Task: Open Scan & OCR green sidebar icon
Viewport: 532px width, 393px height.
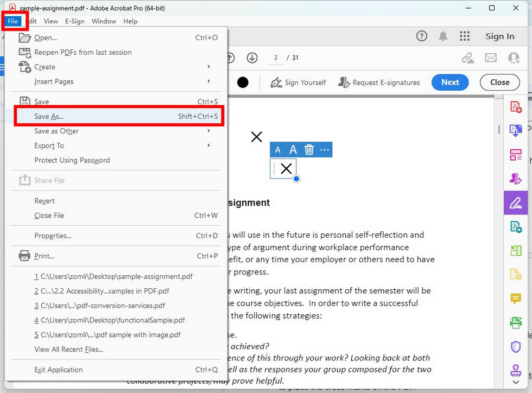Action: click(x=516, y=322)
